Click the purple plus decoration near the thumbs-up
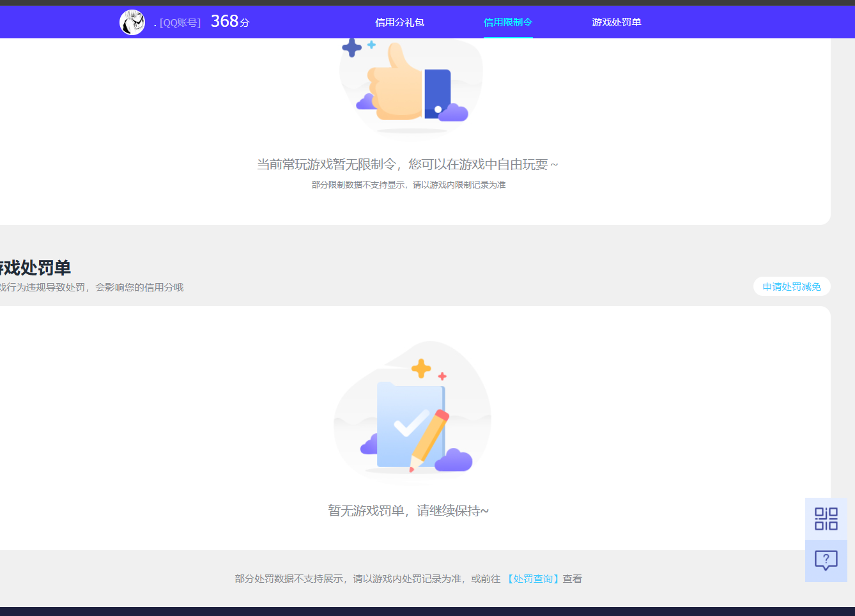The image size is (855, 616). click(x=351, y=46)
